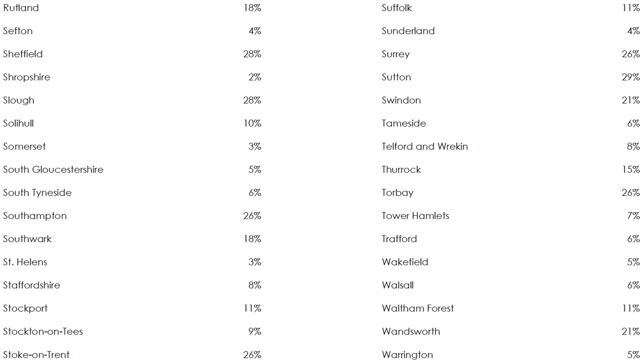
Task: Click the Tower Hamlets entry
Action: 415,216
